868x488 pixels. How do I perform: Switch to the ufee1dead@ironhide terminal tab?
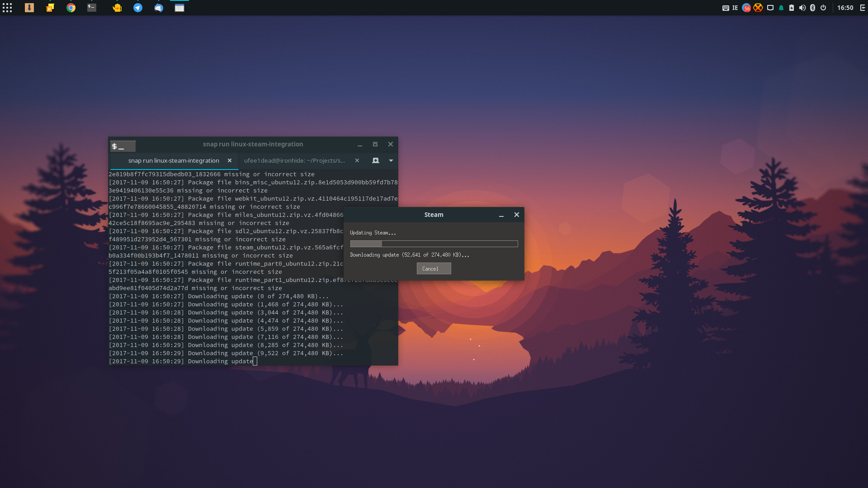[x=294, y=160]
